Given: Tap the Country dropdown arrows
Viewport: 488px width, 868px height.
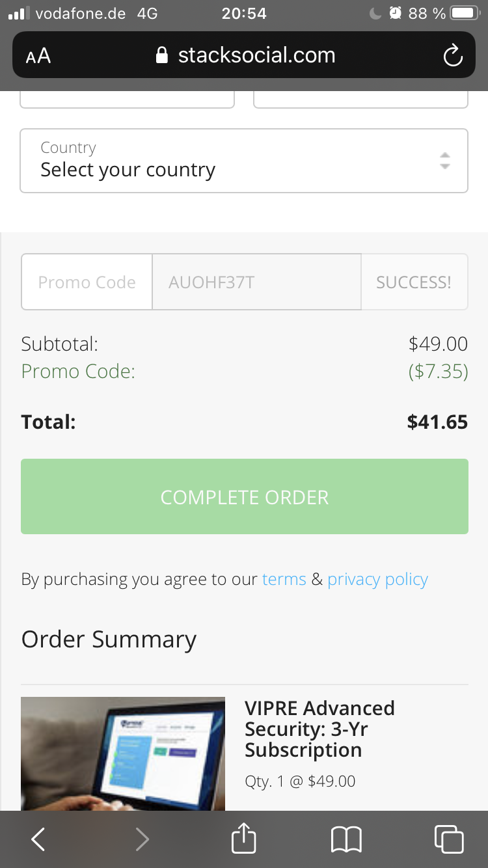Looking at the screenshot, I should coord(444,161).
